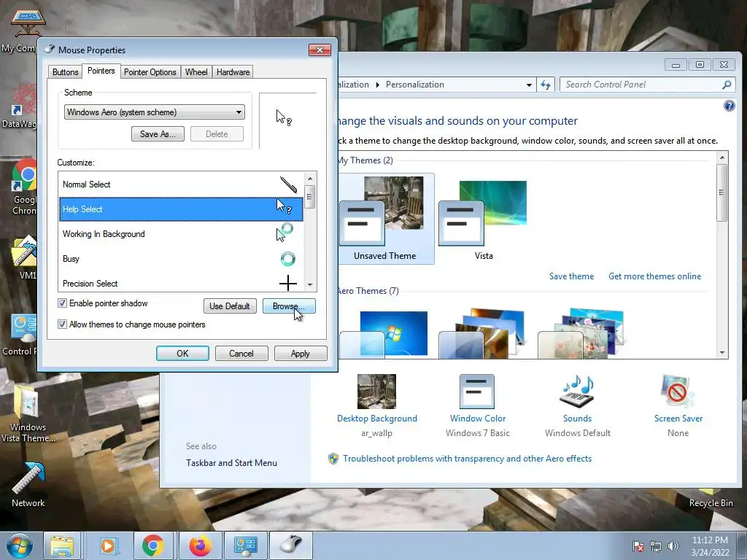The height and width of the screenshot is (560, 747).
Task: Click the search magnifier in Control Panel
Action: 727,85
